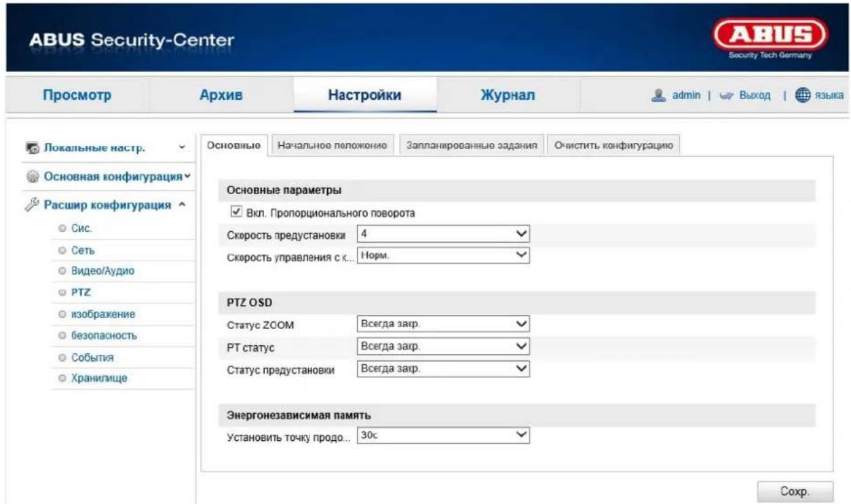Open Скорость предустановки dropdown
The width and height of the screenshot is (851, 504).
442,233
